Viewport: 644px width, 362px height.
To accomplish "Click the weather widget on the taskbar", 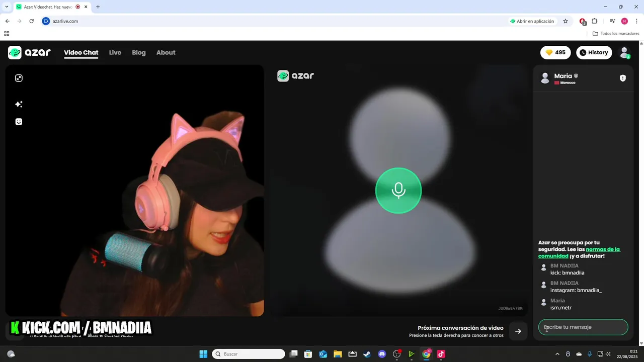I will 11,354.
